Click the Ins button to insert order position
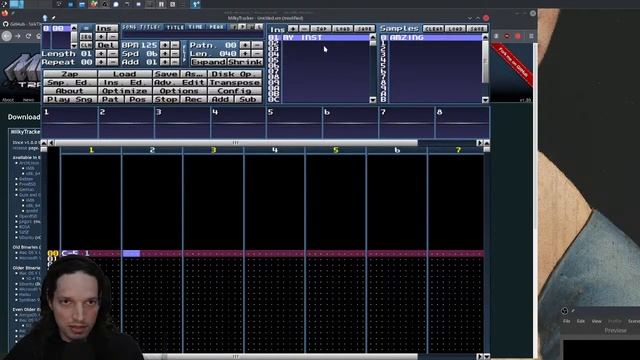The height and width of the screenshot is (360, 640). [106, 28]
